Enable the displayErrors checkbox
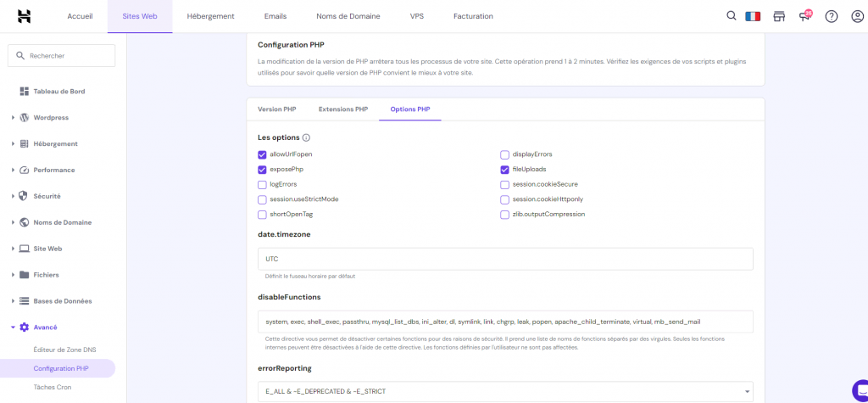The height and width of the screenshot is (403, 868). click(505, 154)
